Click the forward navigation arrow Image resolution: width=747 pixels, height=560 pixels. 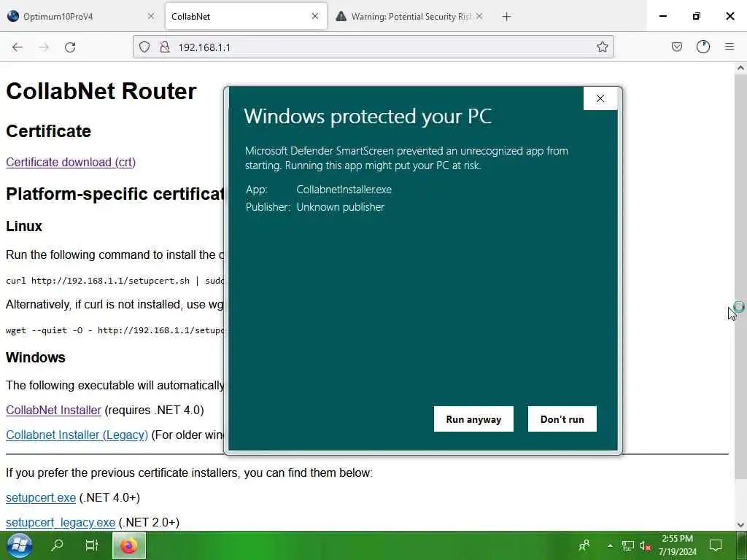pos(44,47)
